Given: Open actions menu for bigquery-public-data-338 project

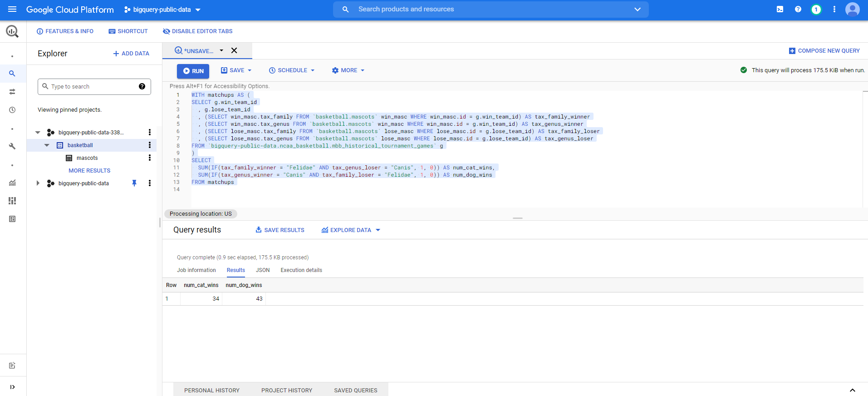Looking at the screenshot, I should (x=150, y=132).
